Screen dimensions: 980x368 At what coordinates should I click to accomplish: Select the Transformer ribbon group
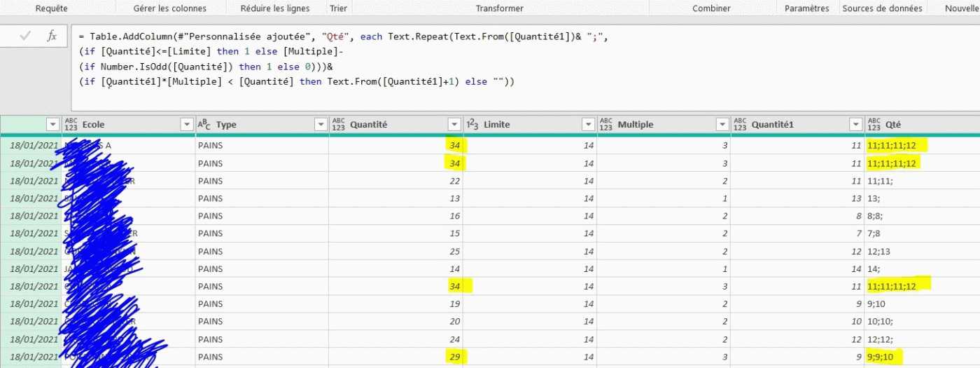pos(500,8)
